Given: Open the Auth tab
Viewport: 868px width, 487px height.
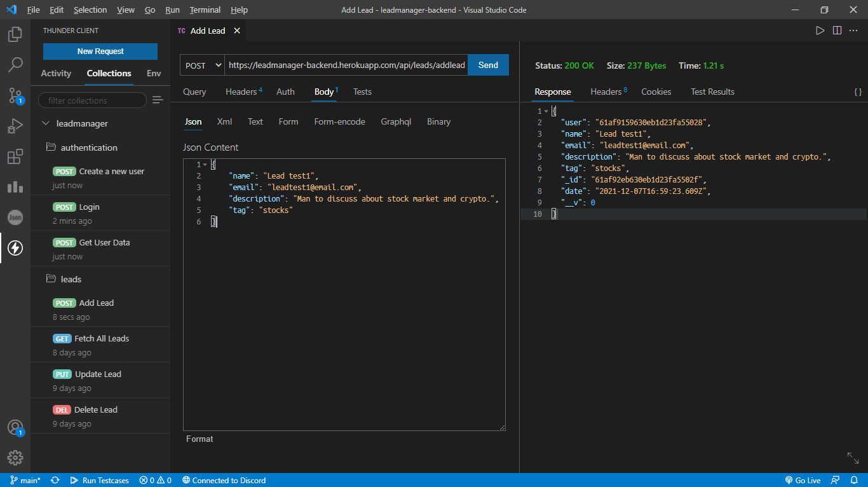Looking at the screenshot, I should [x=285, y=92].
